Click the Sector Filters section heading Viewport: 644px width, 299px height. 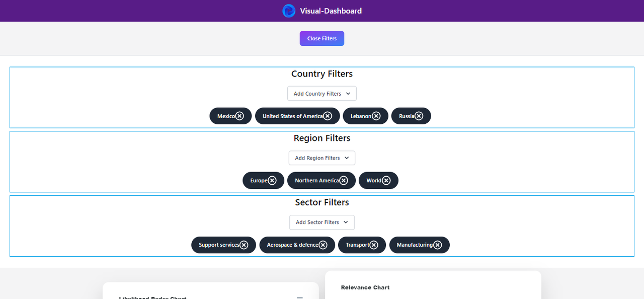coord(322,202)
